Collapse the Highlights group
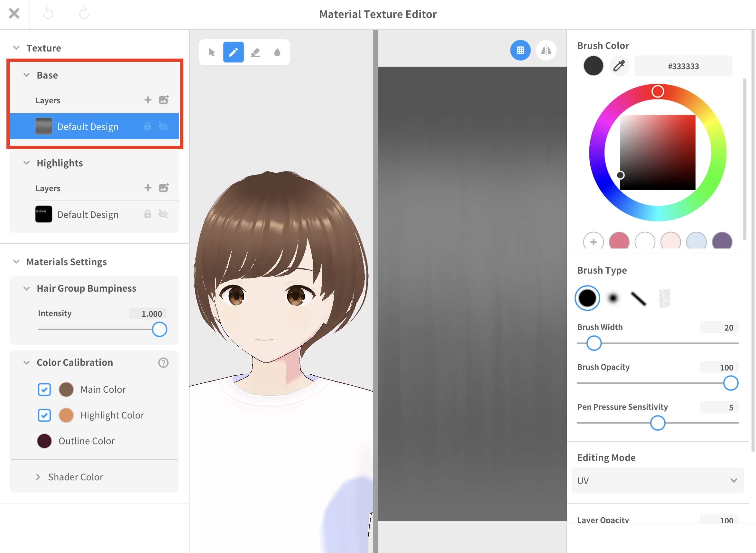This screenshot has width=756, height=553. point(27,163)
